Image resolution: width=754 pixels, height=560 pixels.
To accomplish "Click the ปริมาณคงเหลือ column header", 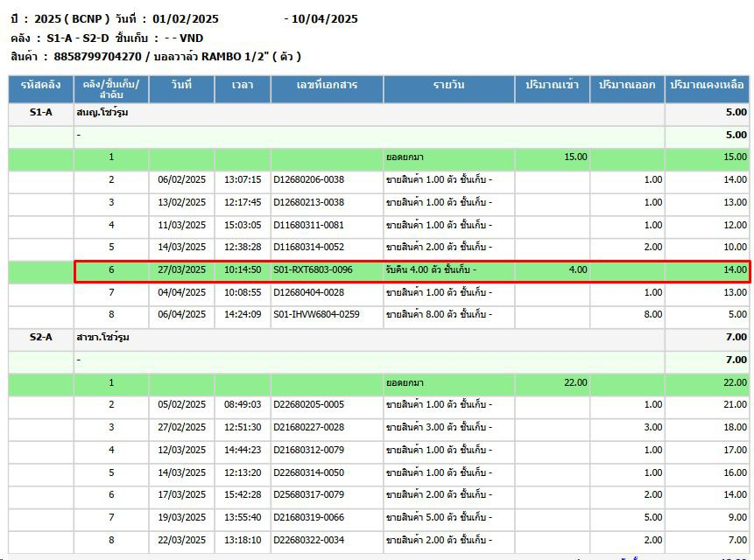I will click(x=707, y=89).
